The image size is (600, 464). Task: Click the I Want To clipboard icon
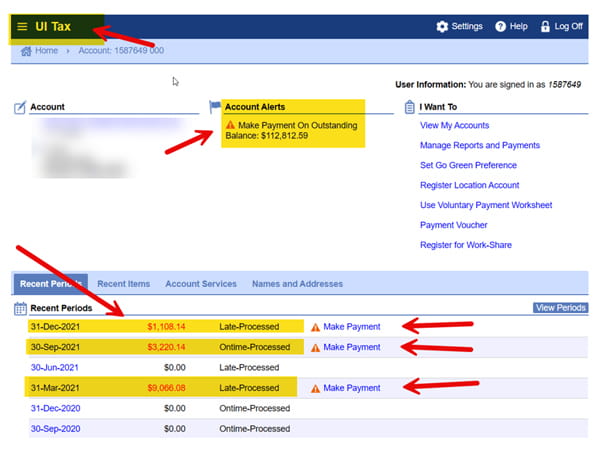409,107
